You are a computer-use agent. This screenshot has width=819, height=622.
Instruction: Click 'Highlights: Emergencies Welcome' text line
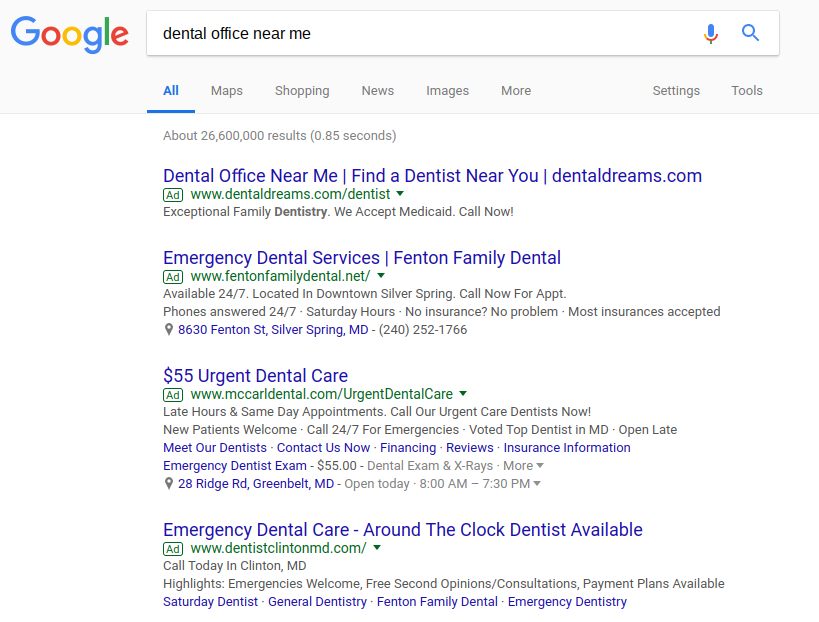[443, 584]
